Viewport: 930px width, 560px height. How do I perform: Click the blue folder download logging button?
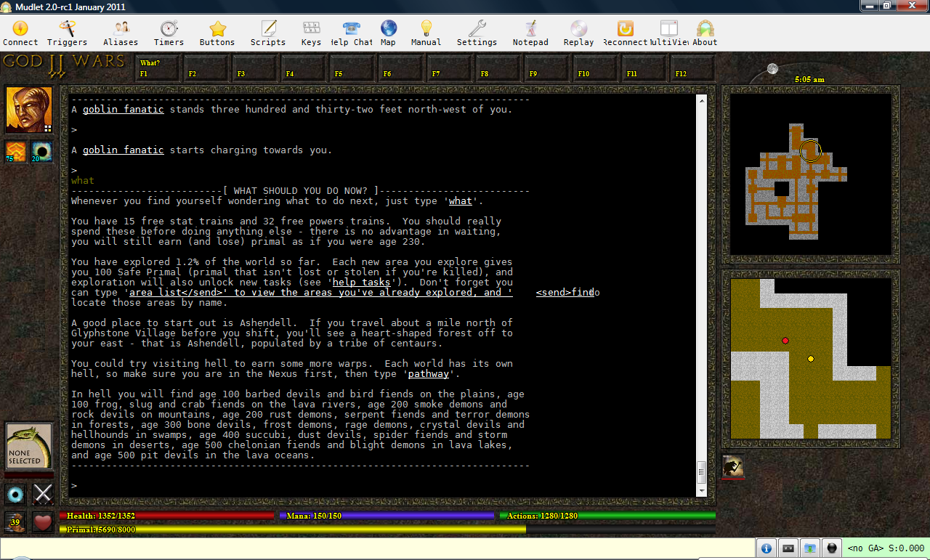[810, 548]
